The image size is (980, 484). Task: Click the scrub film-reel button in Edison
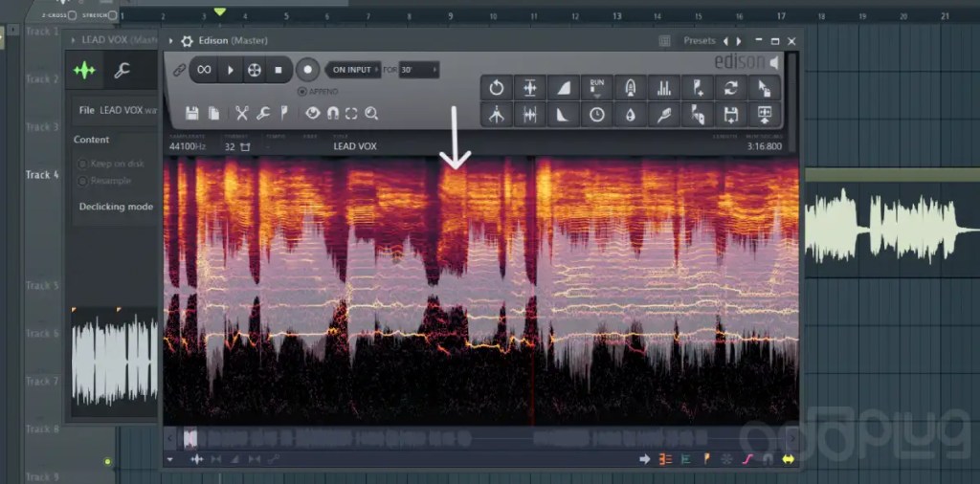click(x=254, y=70)
